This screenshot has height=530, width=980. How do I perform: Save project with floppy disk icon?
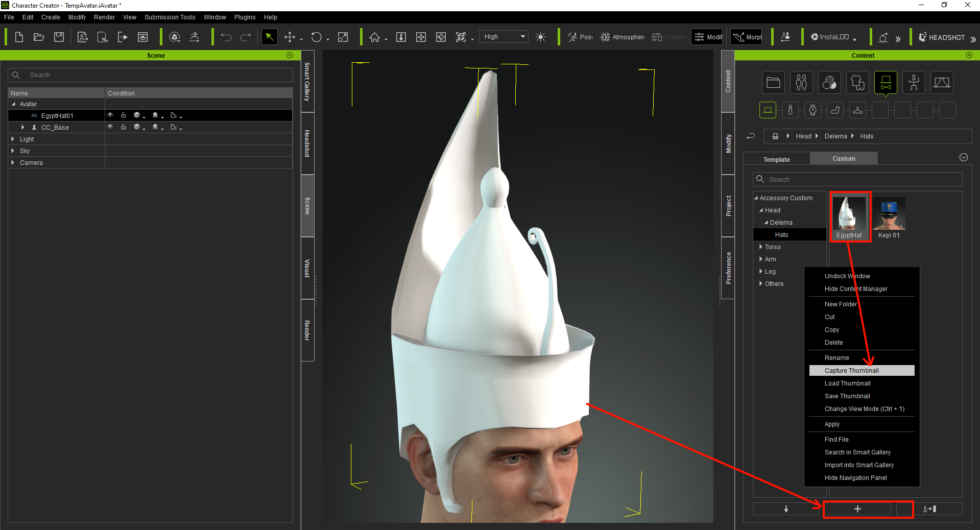[x=59, y=37]
